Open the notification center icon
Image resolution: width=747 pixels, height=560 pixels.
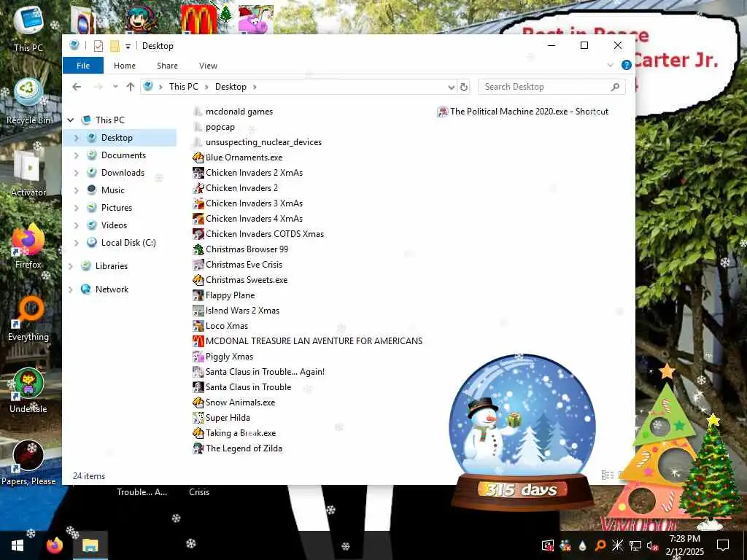[723, 545]
